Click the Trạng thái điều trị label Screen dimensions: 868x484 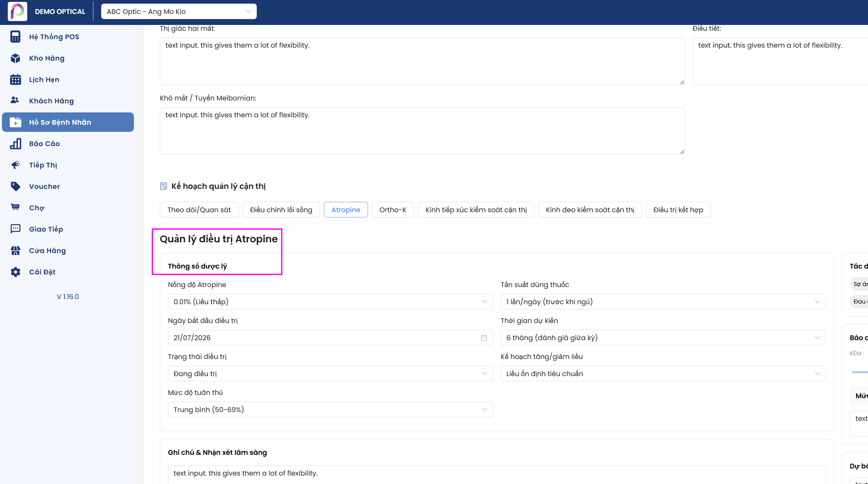pyautogui.click(x=197, y=356)
